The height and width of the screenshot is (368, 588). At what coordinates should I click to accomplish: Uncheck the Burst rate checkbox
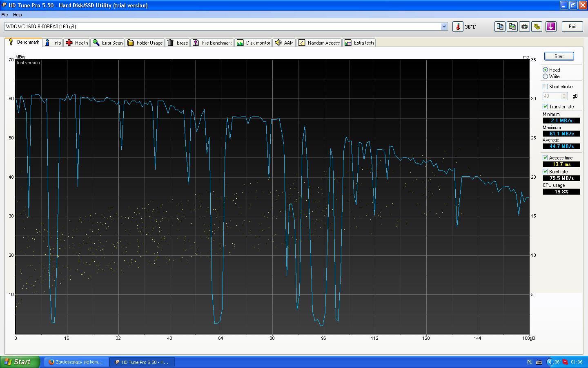(x=545, y=172)
